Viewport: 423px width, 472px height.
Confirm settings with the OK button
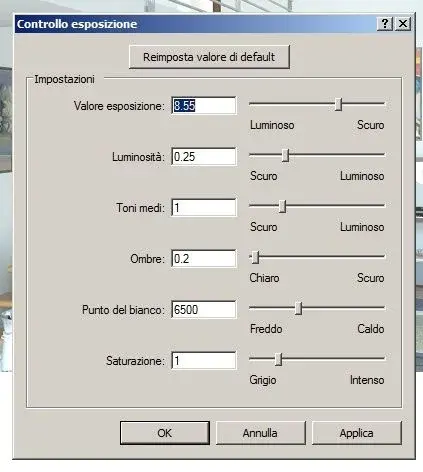tap(165, 433)
